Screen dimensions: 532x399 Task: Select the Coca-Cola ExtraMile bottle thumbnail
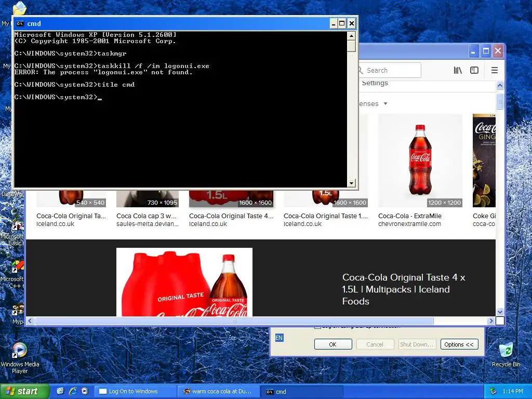[420, 160]
